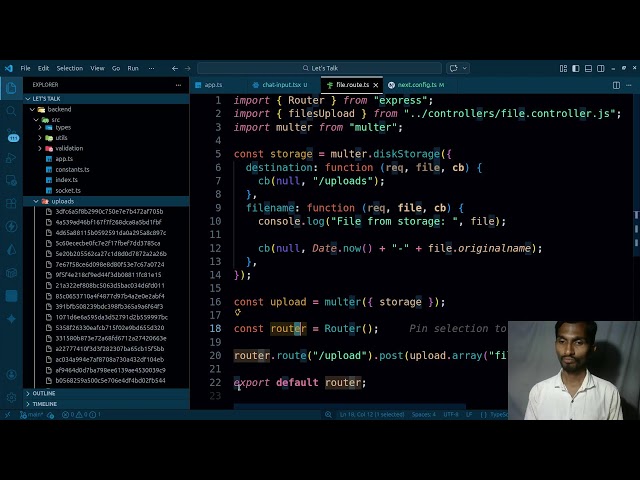
Task: Open the Edit menu
Action: point(43,69)
